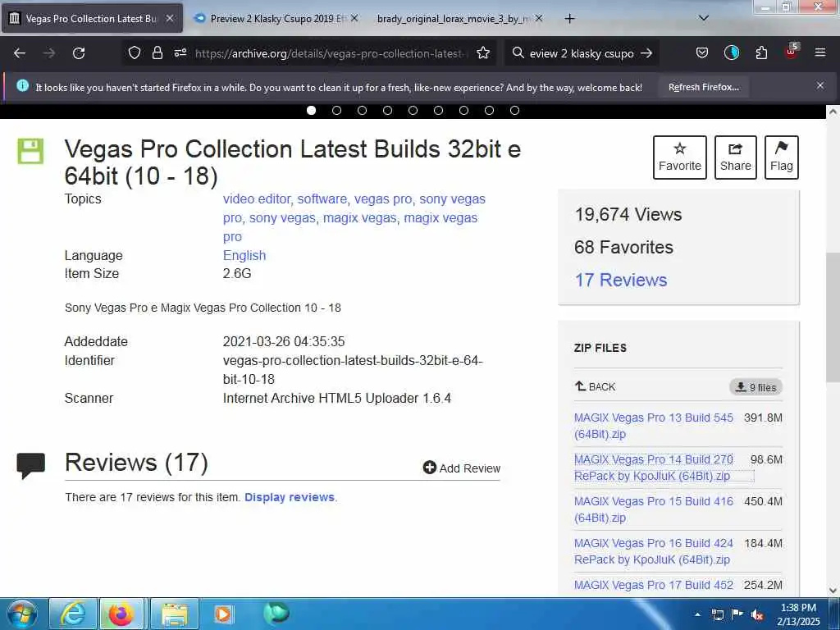
Task: Click the green software floppy icon
Action: point(30,151)
